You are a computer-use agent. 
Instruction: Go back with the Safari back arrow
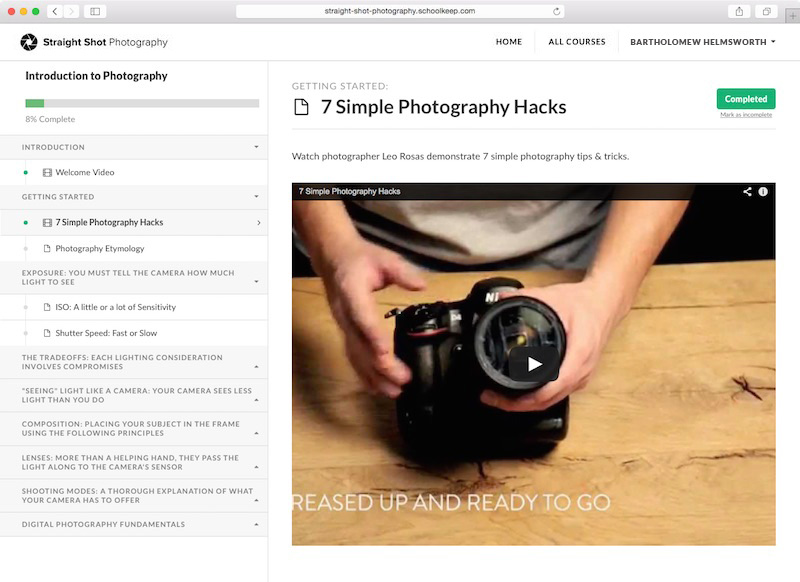click(x=55, y=11)
